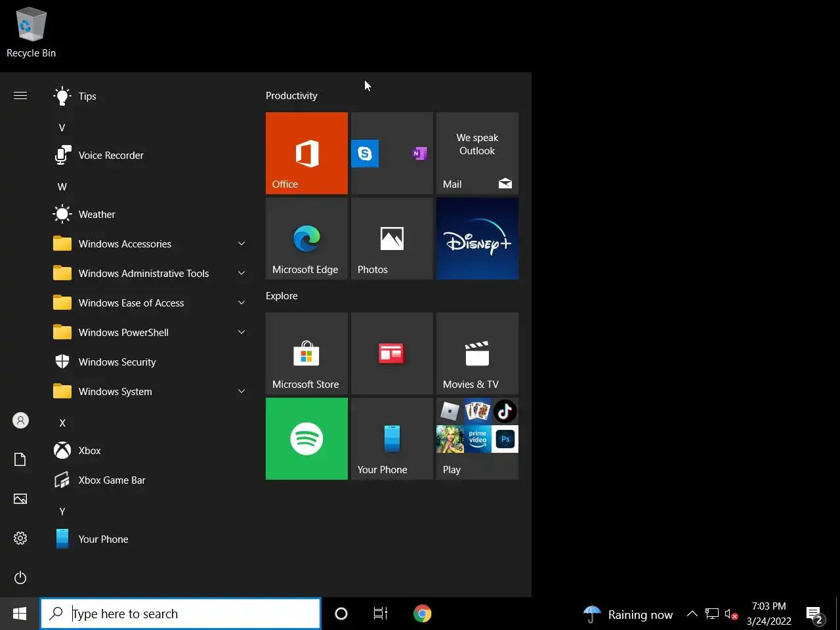
Task: Click the Windows Start button
Action: (20, 614)
